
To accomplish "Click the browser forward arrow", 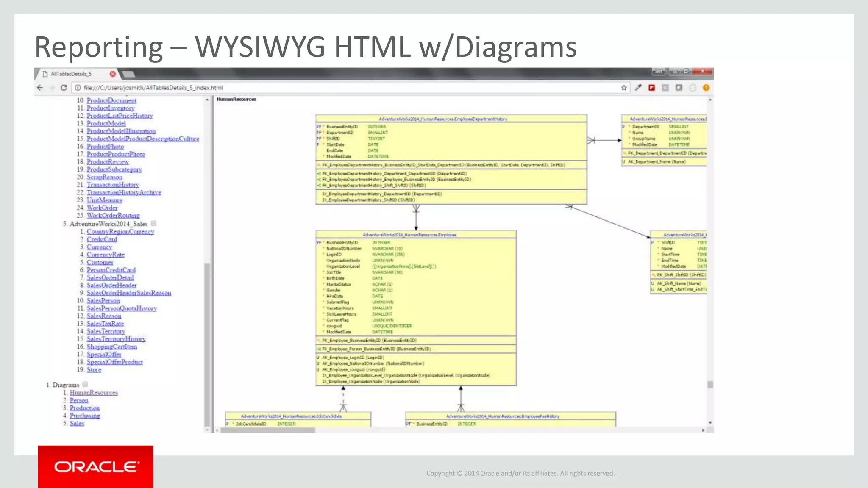I will click(x=52, y=88).
